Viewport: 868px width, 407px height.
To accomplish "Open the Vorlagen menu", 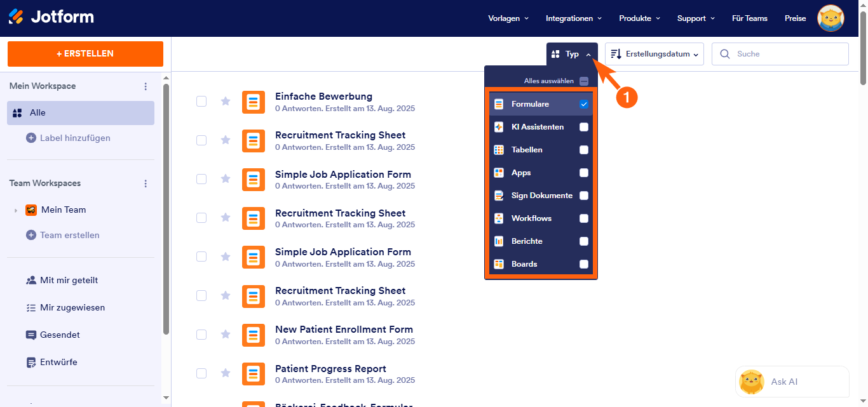I will pyautogui.click(x=508, y=18).
